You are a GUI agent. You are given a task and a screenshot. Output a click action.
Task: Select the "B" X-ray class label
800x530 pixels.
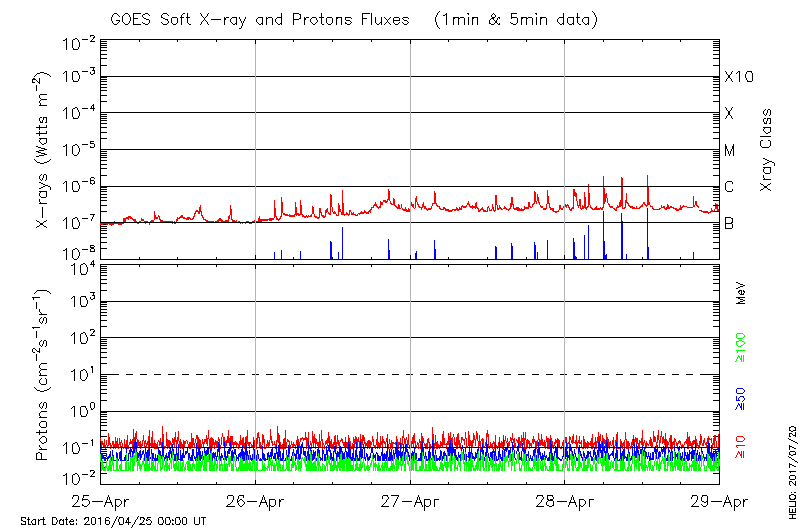coord(730,223)
